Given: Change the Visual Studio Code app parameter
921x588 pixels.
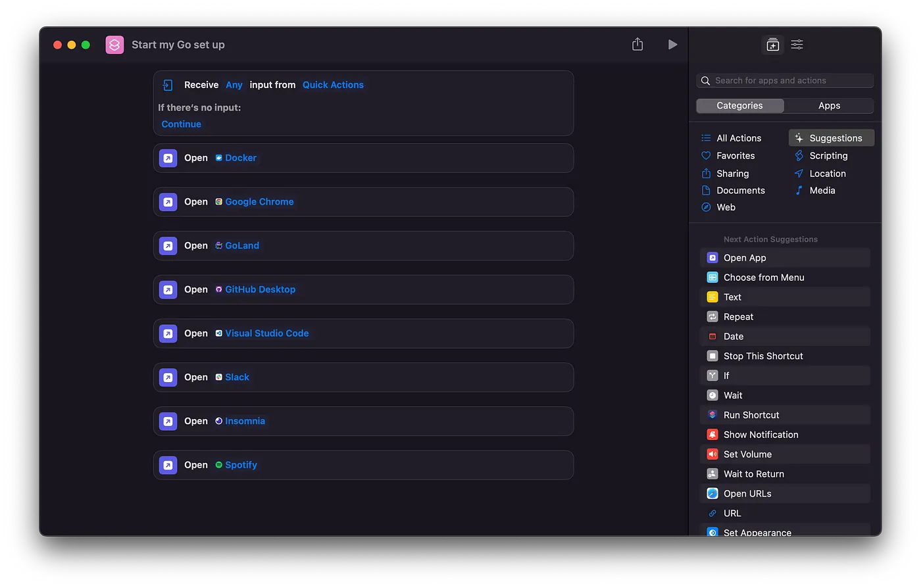Looking at the screenshot, I should click(x=262, y=333).
